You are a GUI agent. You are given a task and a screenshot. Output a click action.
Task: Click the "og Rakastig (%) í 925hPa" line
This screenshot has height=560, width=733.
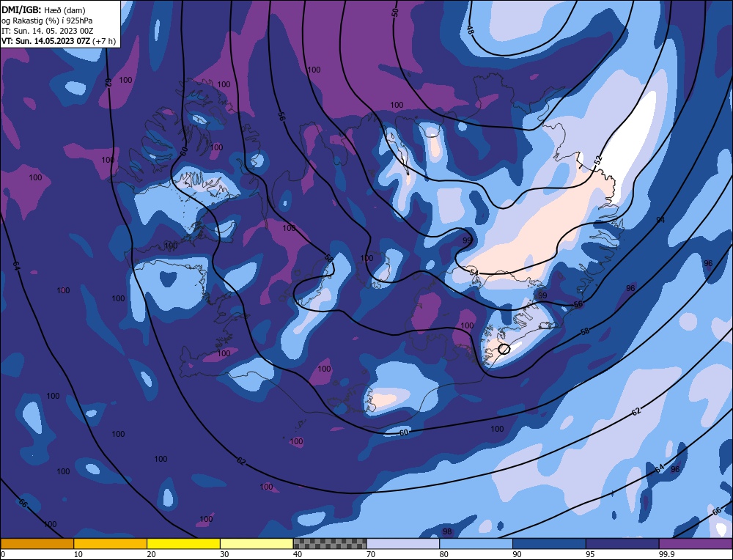click(x=47, y=21)
